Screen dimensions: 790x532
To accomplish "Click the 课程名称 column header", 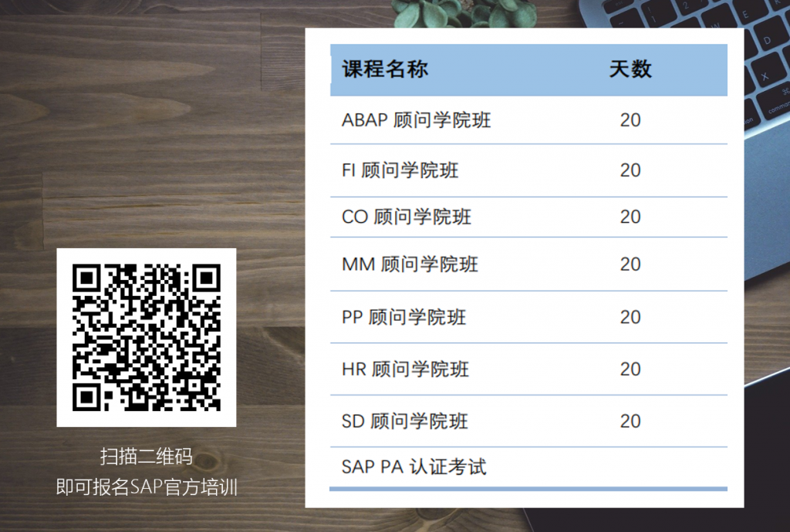I will (x=386, y=69).
